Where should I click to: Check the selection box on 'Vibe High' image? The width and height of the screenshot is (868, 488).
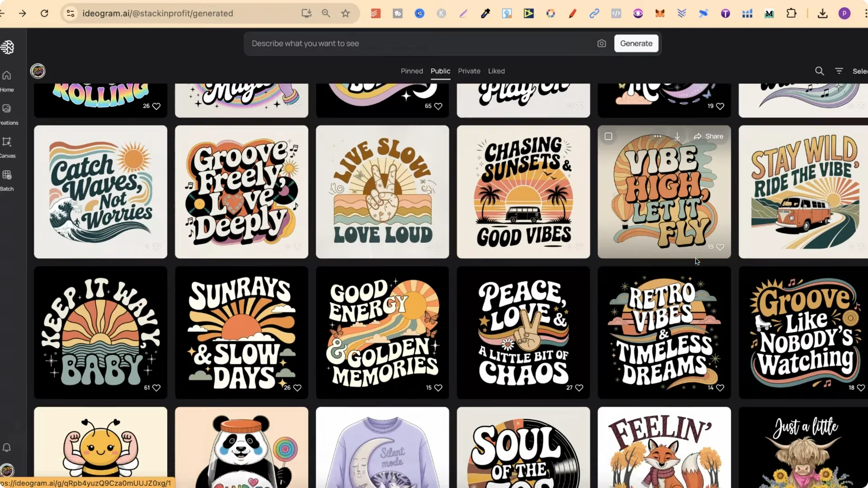(x=609, y=136)
